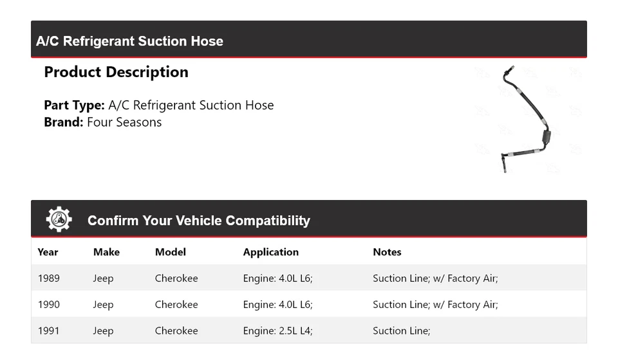The height and width of the screenshot is (364, 618).
Task: Click the Notes column header
Action: pos(387,252)
